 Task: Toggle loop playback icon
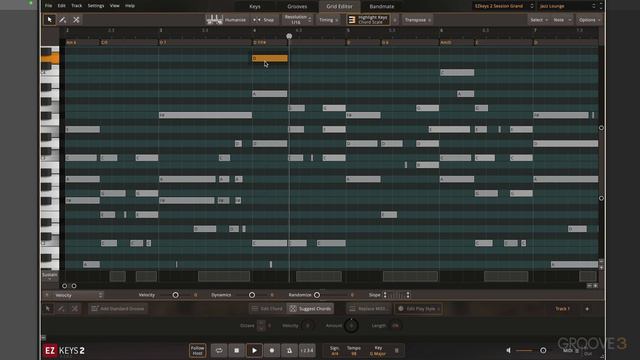point(219,350)
